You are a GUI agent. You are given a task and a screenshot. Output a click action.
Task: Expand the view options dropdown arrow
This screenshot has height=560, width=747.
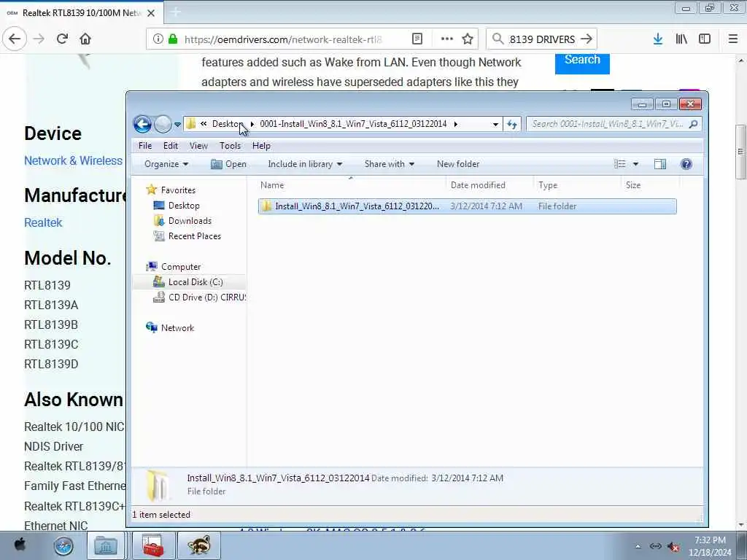(x=635, y=164)
